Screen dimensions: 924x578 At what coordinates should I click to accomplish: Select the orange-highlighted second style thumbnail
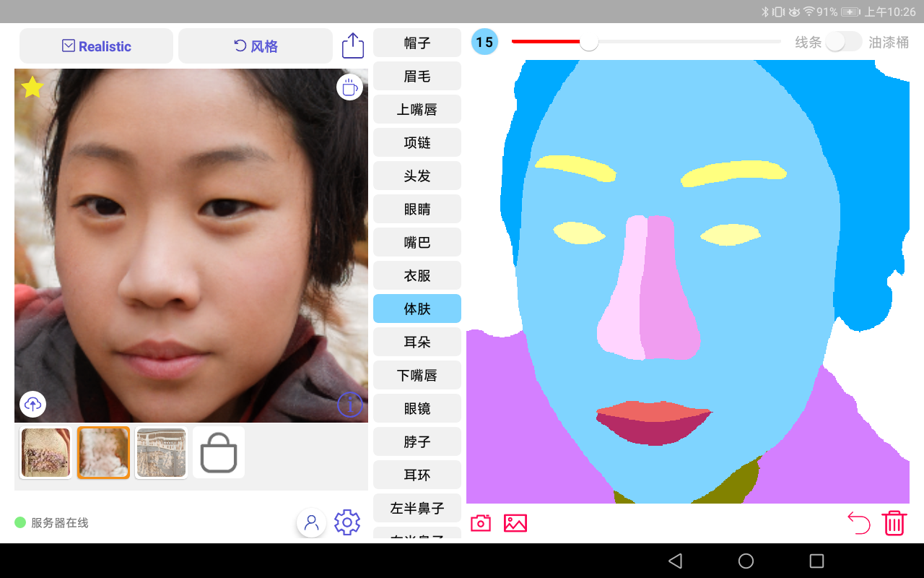pyautogui.click(x=103, y=452)
